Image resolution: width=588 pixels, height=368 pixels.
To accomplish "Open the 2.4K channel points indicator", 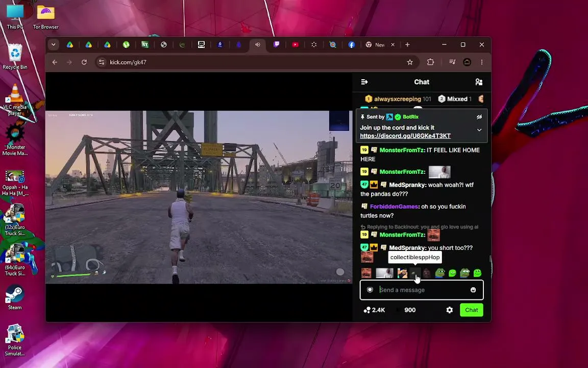I will 374,310.
